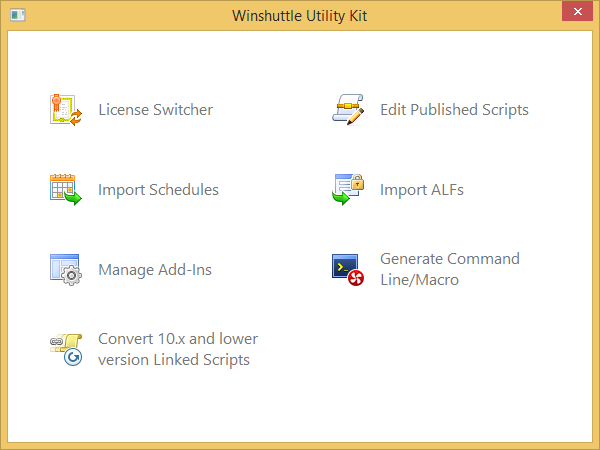Click the Manage Add-Ins gear icon

(65, 269)
